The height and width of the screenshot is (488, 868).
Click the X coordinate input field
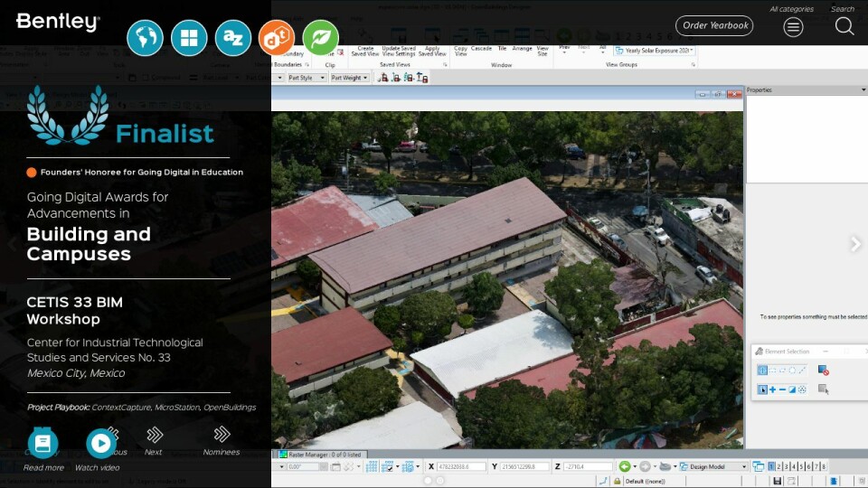[461, 467]
